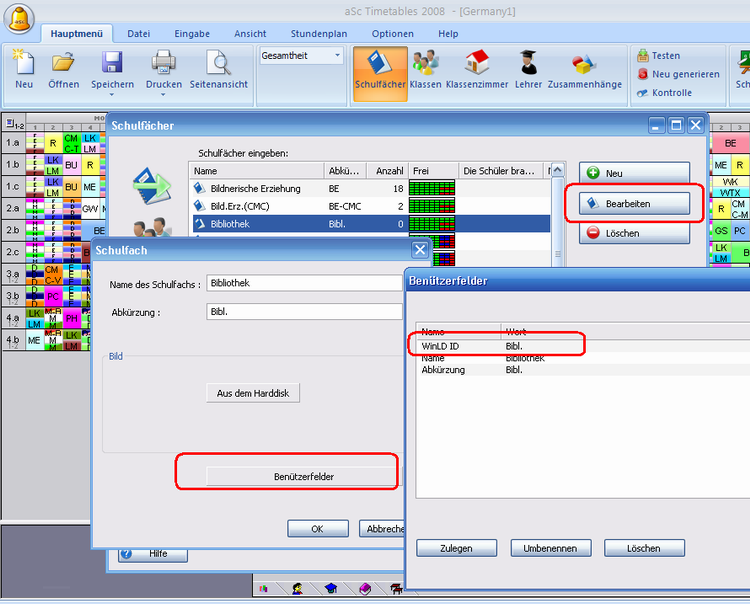Image resolution: width=750 pixels, height=604 pixels.
Task: Select class row 1.a in timetable
Action: [13, 143]
